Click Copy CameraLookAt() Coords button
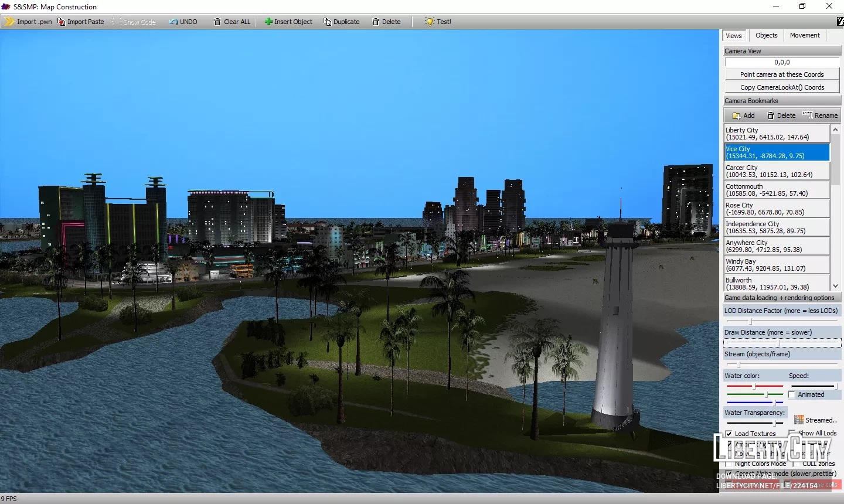The height and width of the screenshot is (504, 844). pyautogui.click(x=782, y=87)
